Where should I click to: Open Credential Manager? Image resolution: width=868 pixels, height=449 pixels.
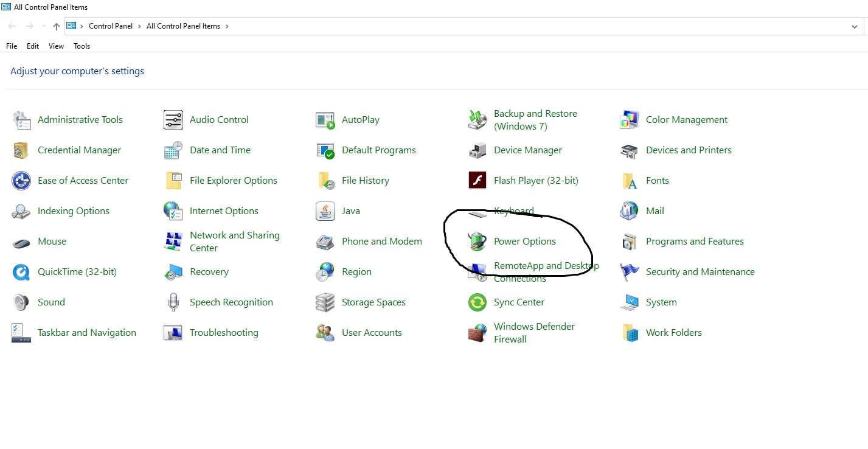click(79, 150)
